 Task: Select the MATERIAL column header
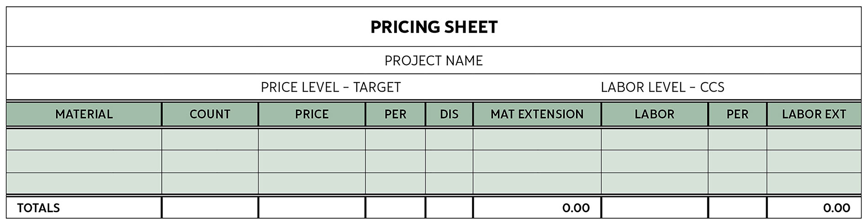click(x=84, y=114)
